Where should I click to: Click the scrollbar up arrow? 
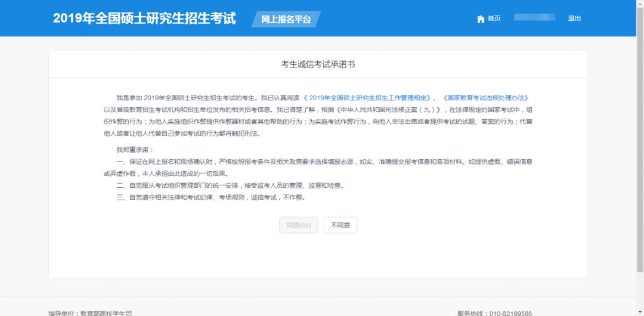640,3
